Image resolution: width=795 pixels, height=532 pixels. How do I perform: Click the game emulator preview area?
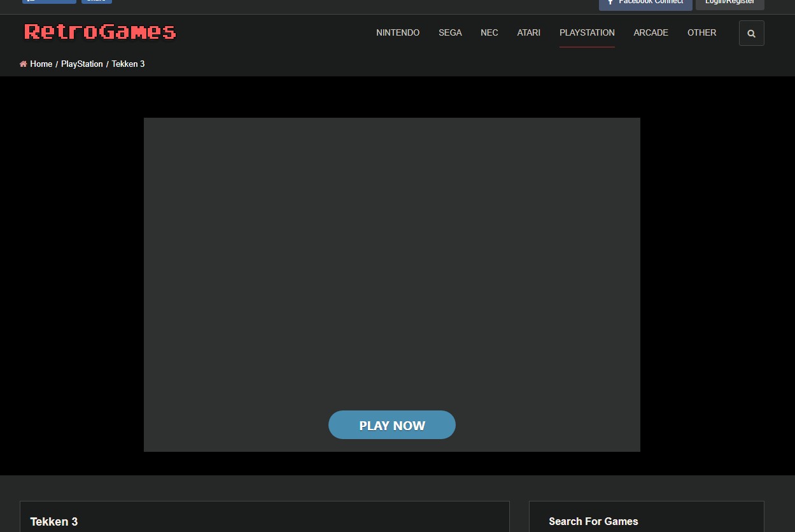point(392,284)
